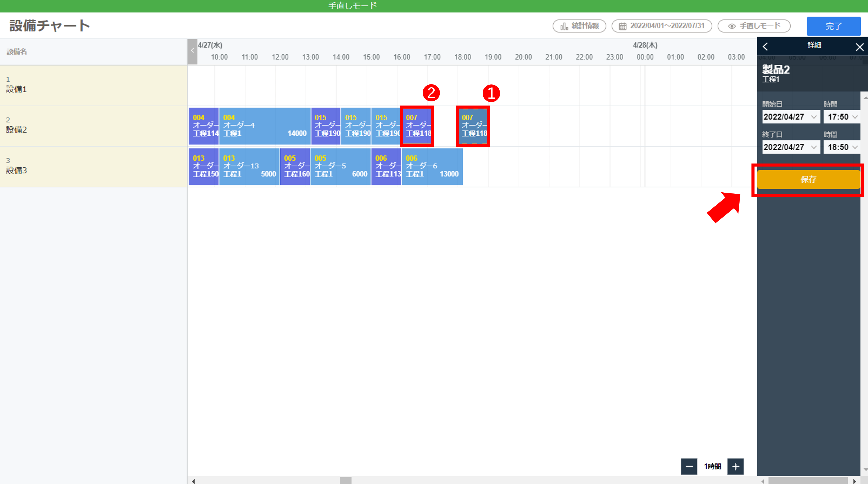Select the third 015 block before 007
868x484 pixels.
[386, 126]
